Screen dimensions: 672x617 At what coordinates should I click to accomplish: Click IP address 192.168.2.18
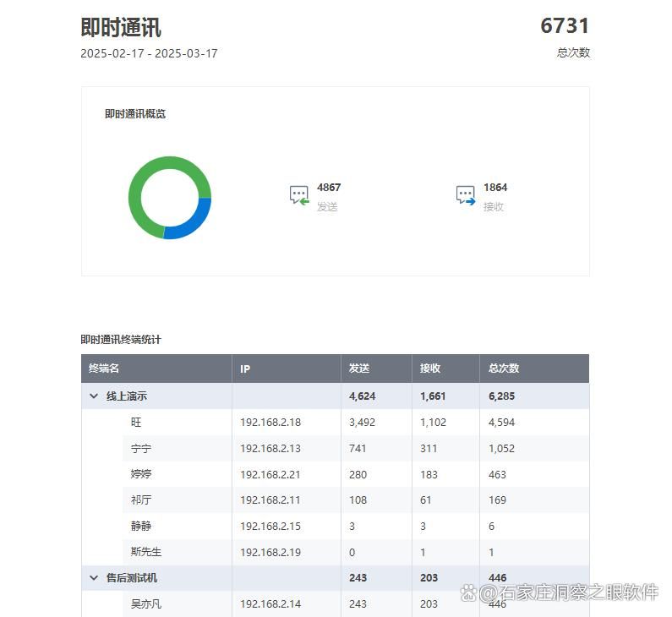pos(270,423)
